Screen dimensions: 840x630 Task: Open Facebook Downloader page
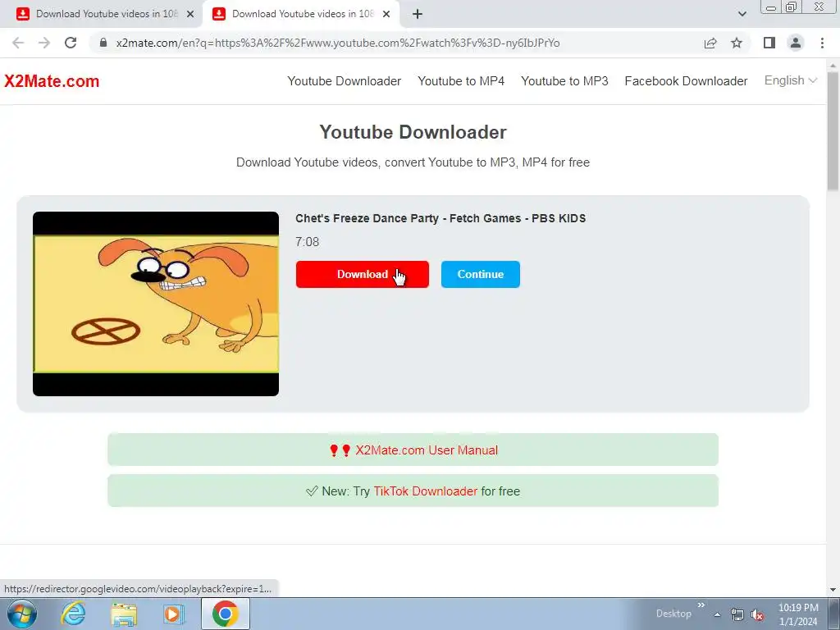pos(686,81)
